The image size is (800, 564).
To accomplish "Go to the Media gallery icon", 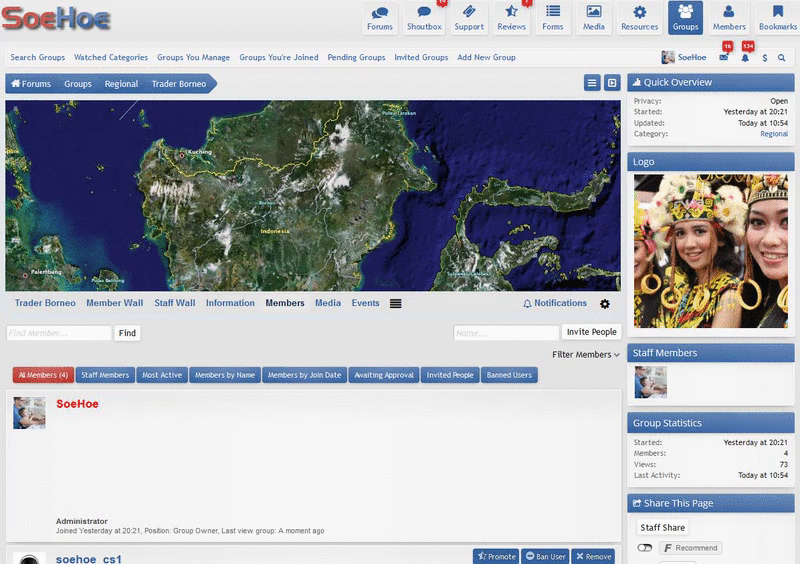I will tap(593, 17).
